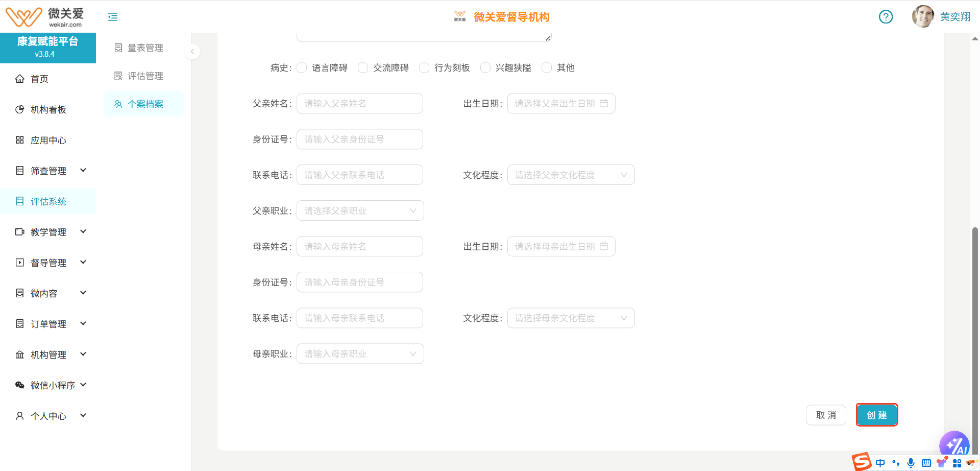
Task: Open the mother's 文化程度 dropdown
Action: coord(571,318)
